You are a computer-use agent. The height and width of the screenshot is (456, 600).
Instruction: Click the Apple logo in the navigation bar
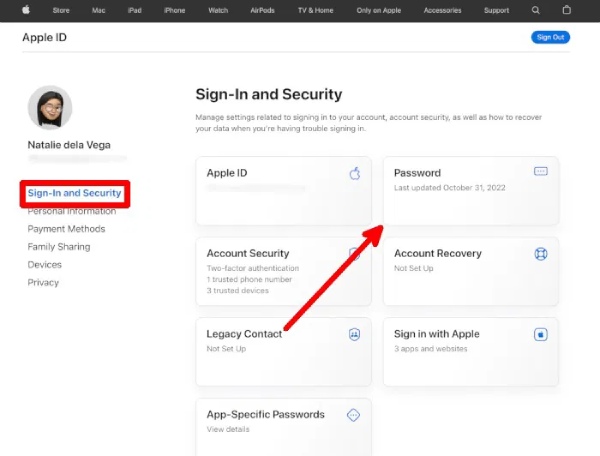(x=26, y=10)
